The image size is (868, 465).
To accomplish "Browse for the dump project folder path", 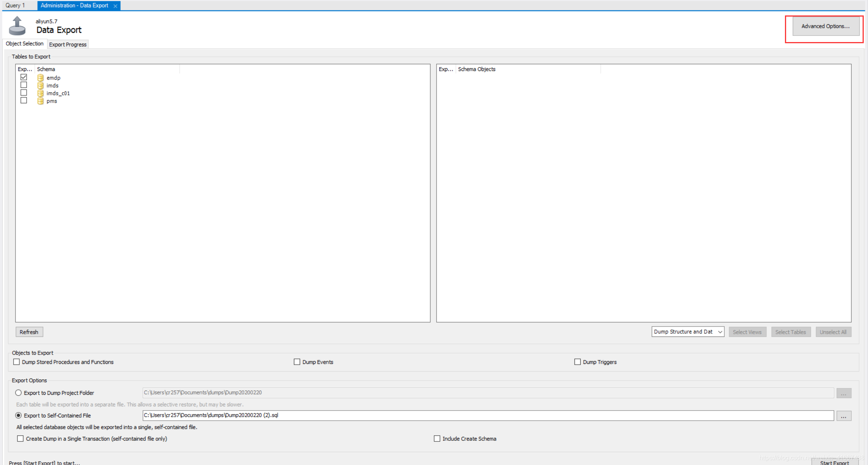I will click(x=844, y=393).
